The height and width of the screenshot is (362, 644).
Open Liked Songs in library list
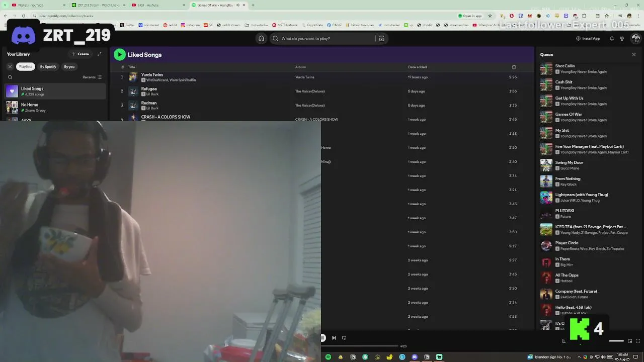point(55,91)
